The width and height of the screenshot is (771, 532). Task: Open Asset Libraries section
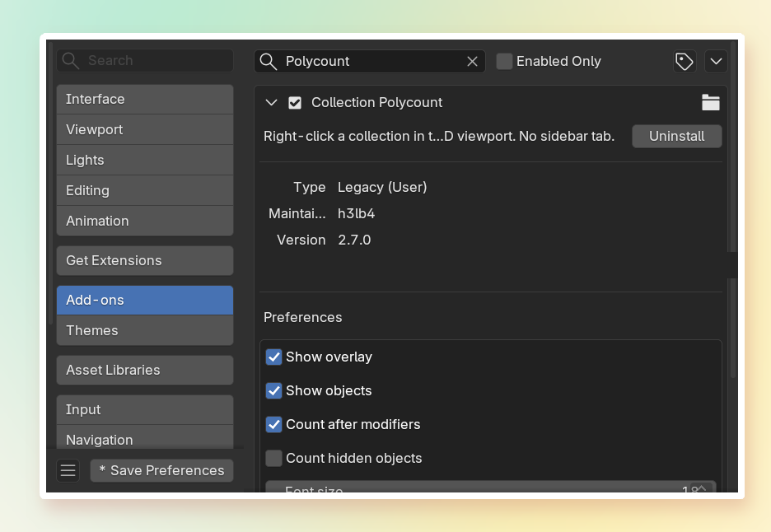coord(145,371)
